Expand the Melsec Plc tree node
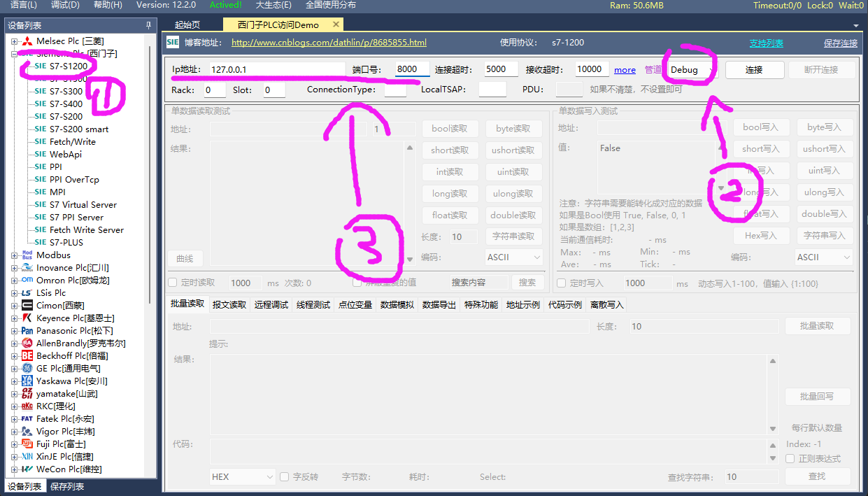868x496 pixels. pos(15,41)
